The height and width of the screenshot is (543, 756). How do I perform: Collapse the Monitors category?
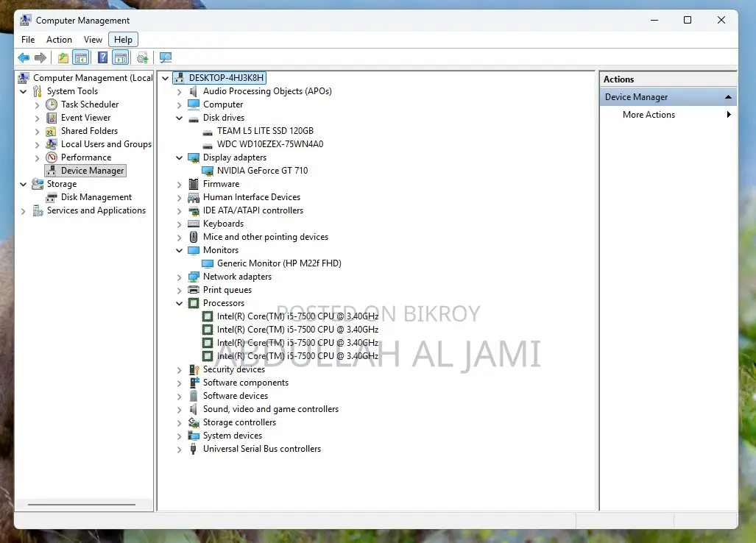click(x=180, y=251)
